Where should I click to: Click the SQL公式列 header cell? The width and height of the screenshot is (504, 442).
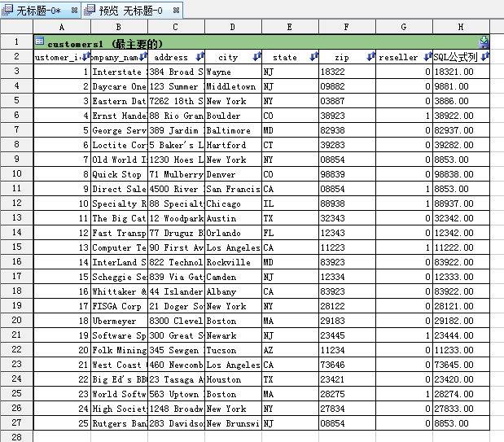pyautogui.click(x=461, y=57)
